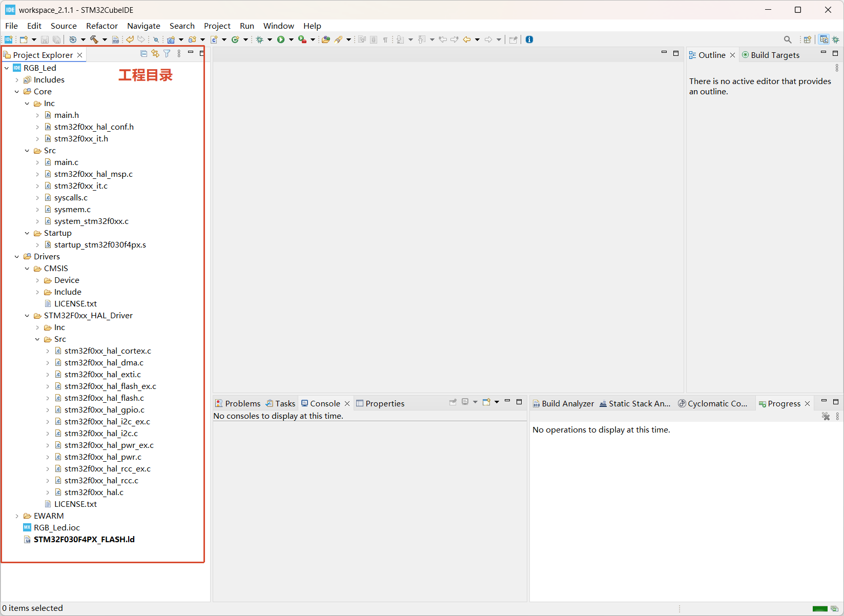Click the Search flashlight toolbar icon
This screenshot has width=844, height=616.
pos(338,39)
